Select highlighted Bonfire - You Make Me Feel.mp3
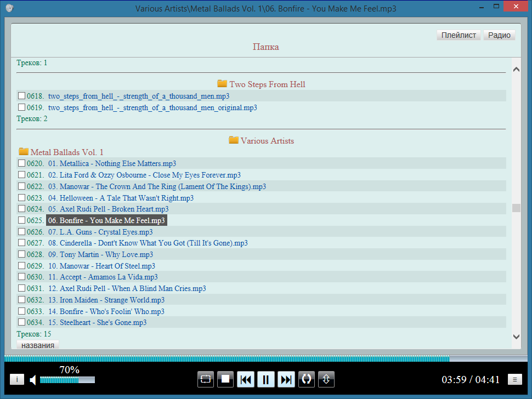This screenshot has height=399, width=532. [106, 220]
